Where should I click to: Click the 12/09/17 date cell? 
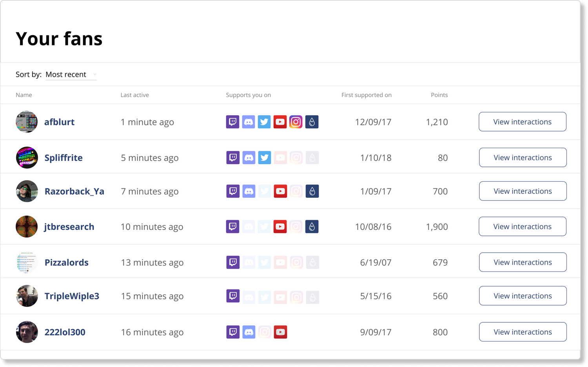(373, 122)
